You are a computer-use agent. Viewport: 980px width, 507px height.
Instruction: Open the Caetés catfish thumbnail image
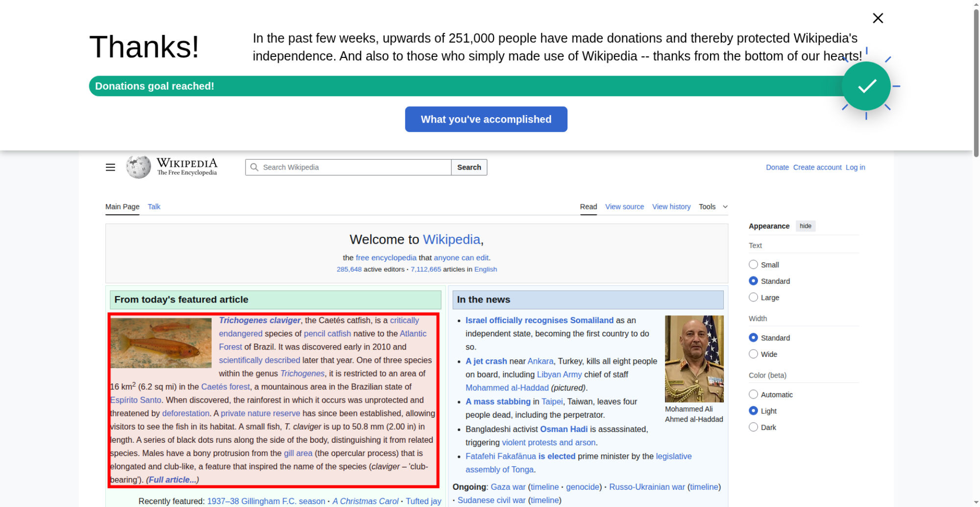161,343
